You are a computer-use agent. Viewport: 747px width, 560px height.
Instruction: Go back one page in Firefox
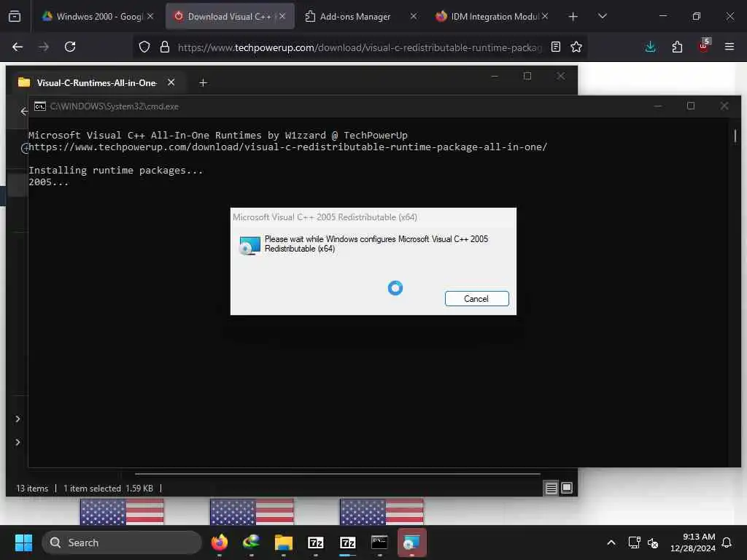click(18, 47)
